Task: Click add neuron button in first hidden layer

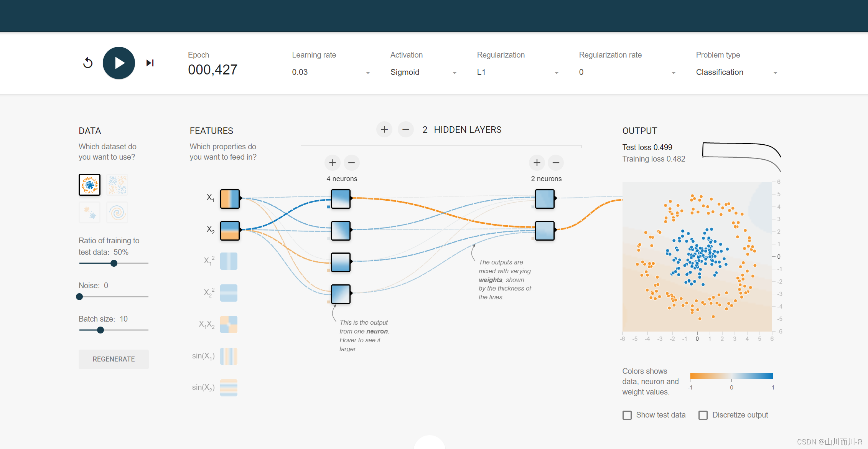Action: pyautogui.click(x=332, y=162)
